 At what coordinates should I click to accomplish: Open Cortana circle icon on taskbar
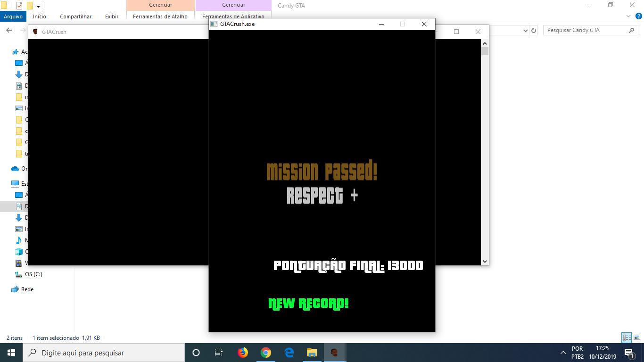tap(196, 353)
